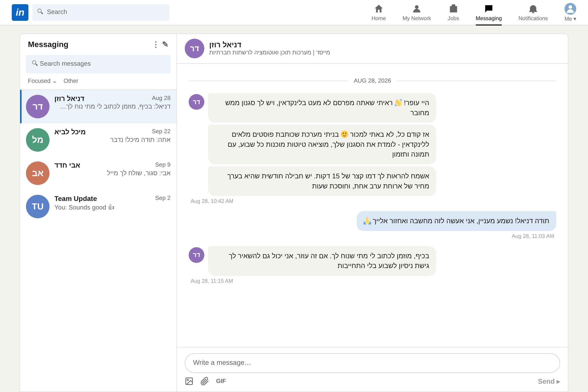Click the Aug 28, 11:15 AM timestamp
Viewport: 588px width, 392px height.
click(x=212, y=281)
